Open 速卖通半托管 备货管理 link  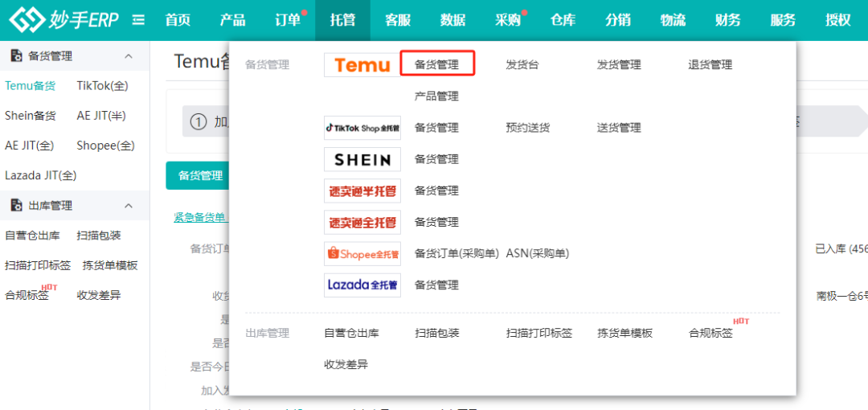(x=436, y=191)
